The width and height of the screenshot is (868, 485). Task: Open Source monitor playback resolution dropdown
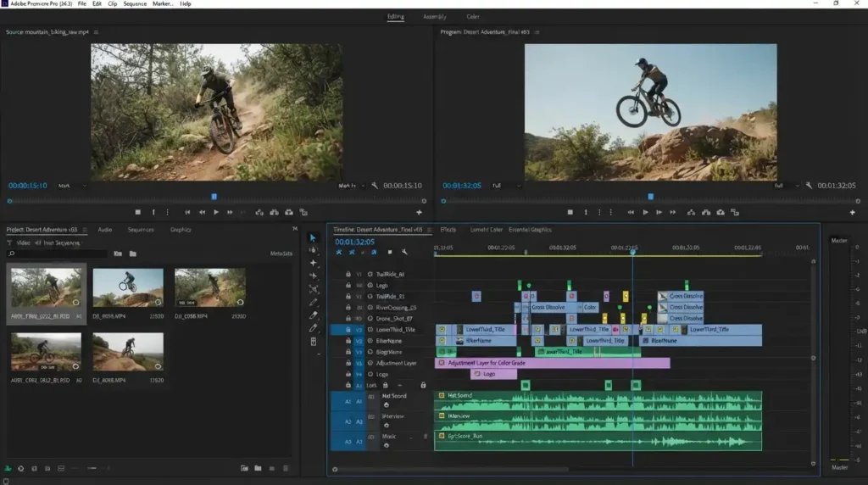coord(352,186)
